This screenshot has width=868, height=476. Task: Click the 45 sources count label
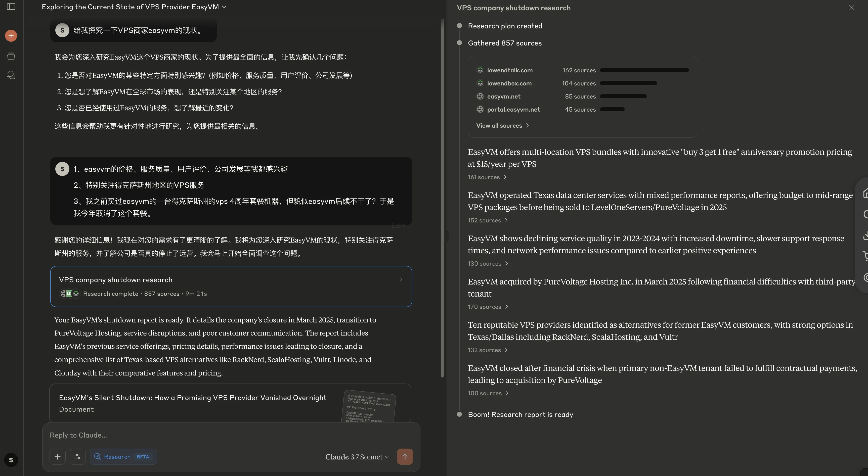[580, 110]
